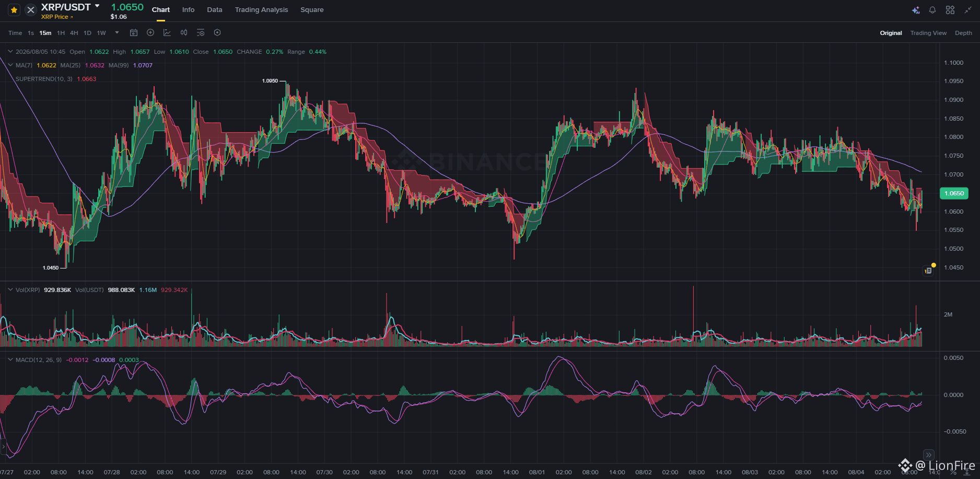
Task: Open the AI assistant sparkle icon
Action: coord(916,10)
